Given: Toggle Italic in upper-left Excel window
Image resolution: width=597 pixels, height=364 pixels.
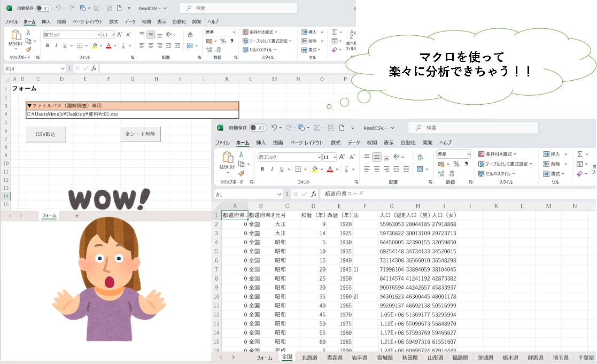Looking at the screenshot, I should pos(56,45).
